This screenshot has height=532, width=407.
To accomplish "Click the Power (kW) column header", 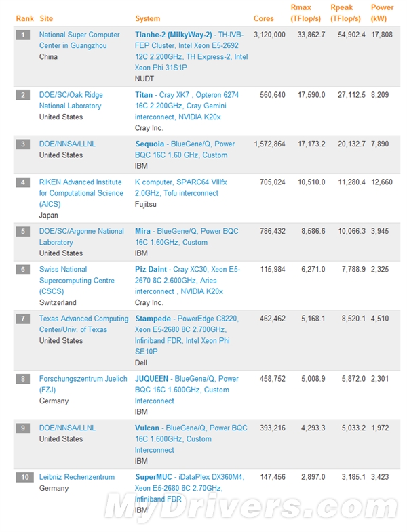I will pyautogui.click(x=382, y=13).
